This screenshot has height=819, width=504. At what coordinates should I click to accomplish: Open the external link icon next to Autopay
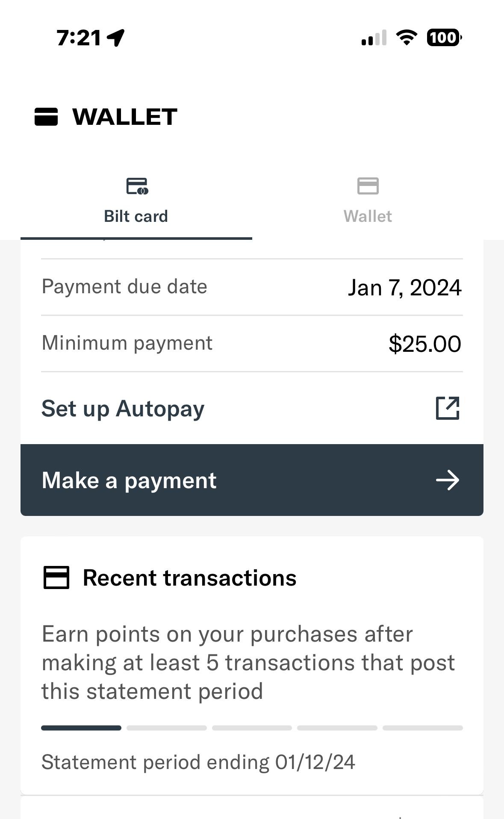pos(447,408)
